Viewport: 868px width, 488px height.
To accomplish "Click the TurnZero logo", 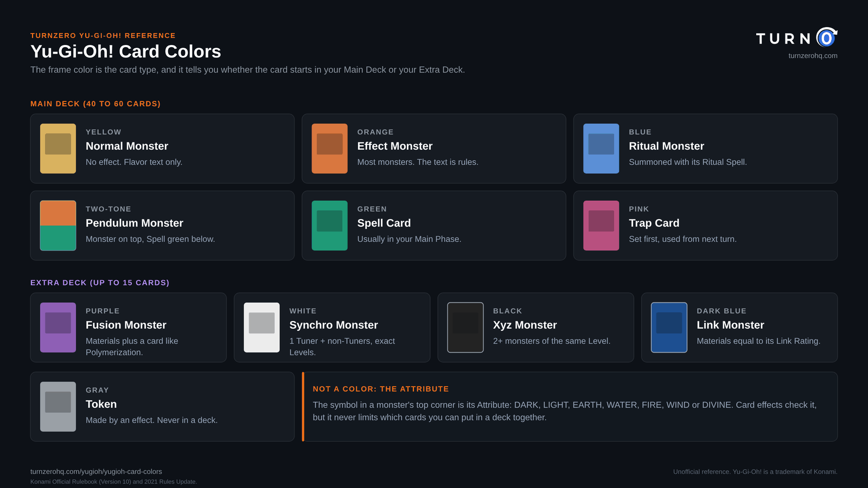I will point(797,38).
